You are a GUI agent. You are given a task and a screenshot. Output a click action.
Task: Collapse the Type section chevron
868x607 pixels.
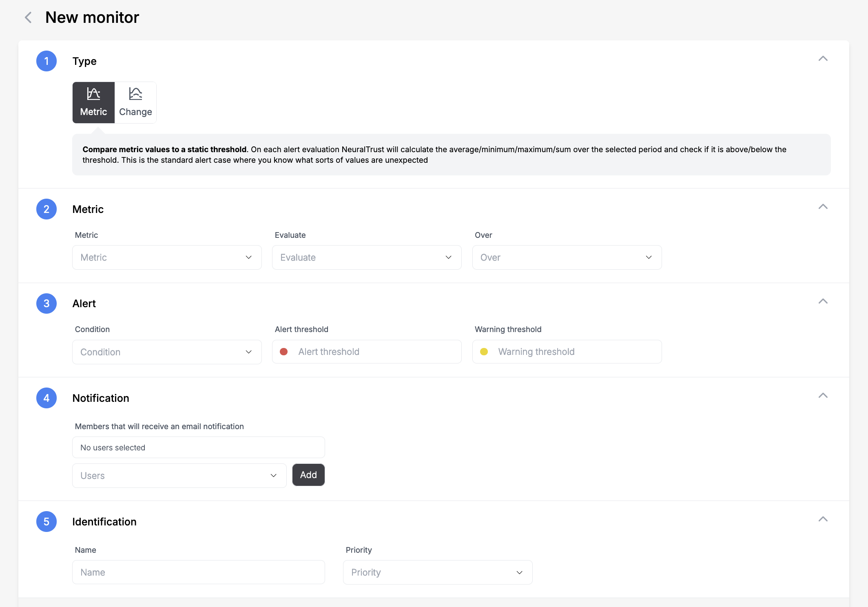tap(822, 58)
